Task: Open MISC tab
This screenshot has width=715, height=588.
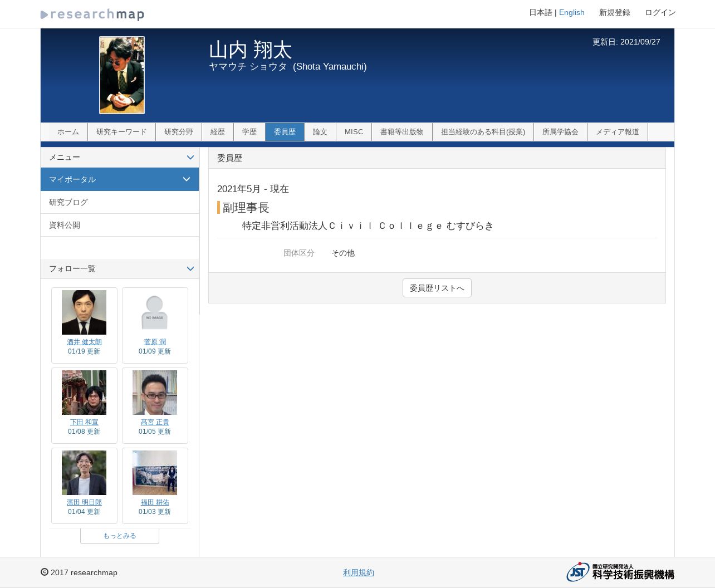Action: point(354,132)
